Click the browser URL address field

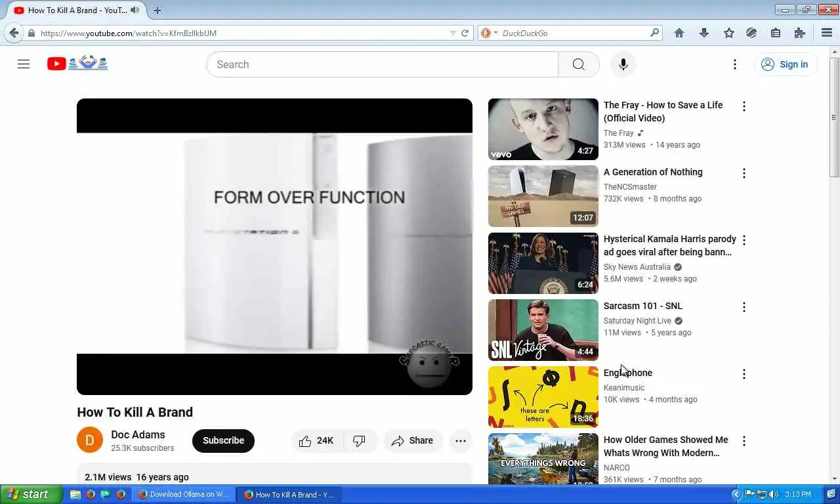tap(243, 33)
